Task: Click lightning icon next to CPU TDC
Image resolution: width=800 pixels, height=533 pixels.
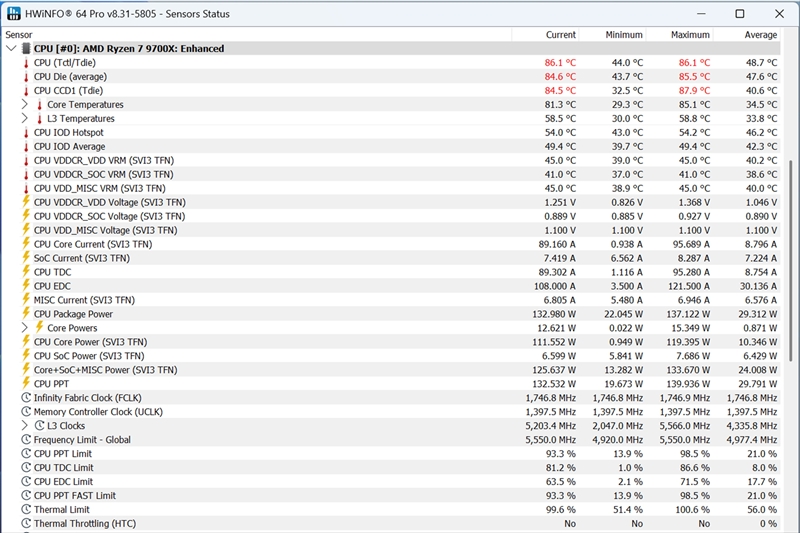Action: 26,272
